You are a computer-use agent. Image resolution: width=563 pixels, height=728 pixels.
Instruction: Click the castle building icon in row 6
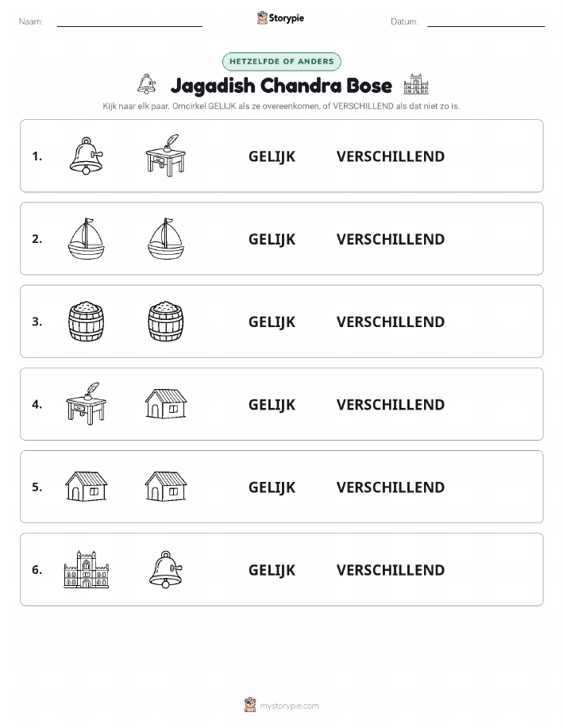click(87, 570)
